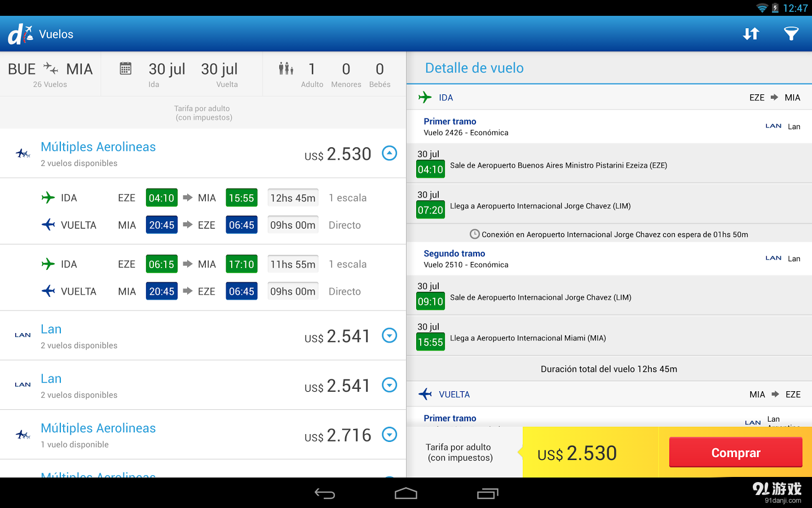
Task: Click the 12hs 45m duration chip
Action: [x=293, y=197]
